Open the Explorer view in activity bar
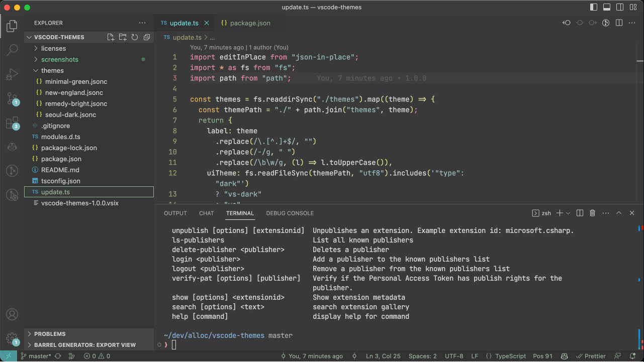Viewport: 644px width, 362px height. pos(12,26)
